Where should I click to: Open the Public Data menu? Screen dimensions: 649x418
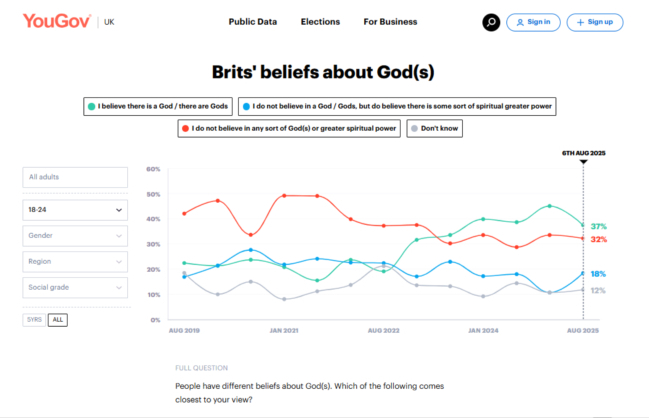click(253, 22)
